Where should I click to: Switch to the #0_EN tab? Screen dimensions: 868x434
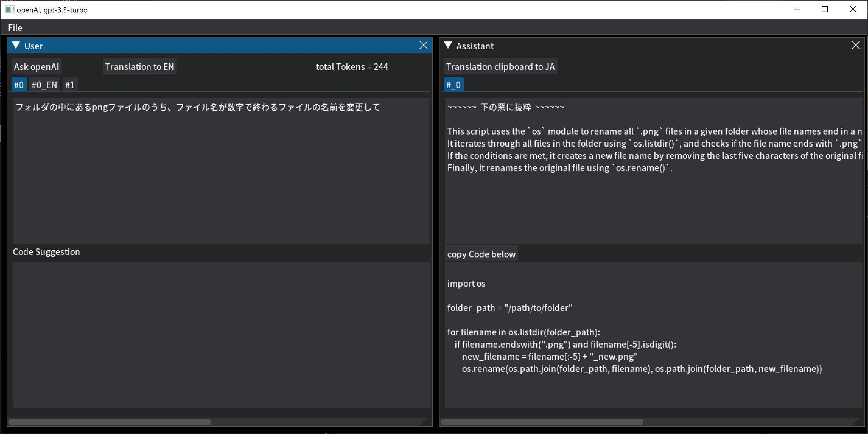(x=44, y=85)
